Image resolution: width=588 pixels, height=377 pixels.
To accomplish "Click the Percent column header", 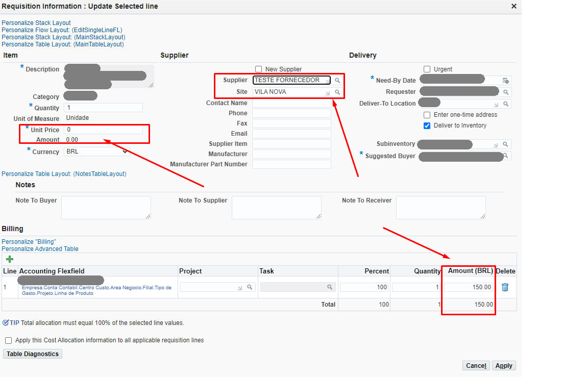I will click(377, 271).
